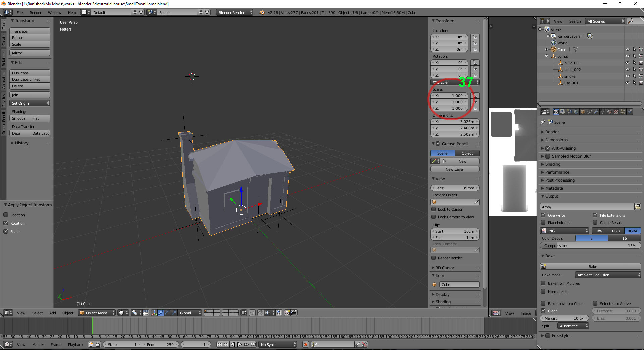
Task: Open the World properties globe icon
Action: (576, 112)
